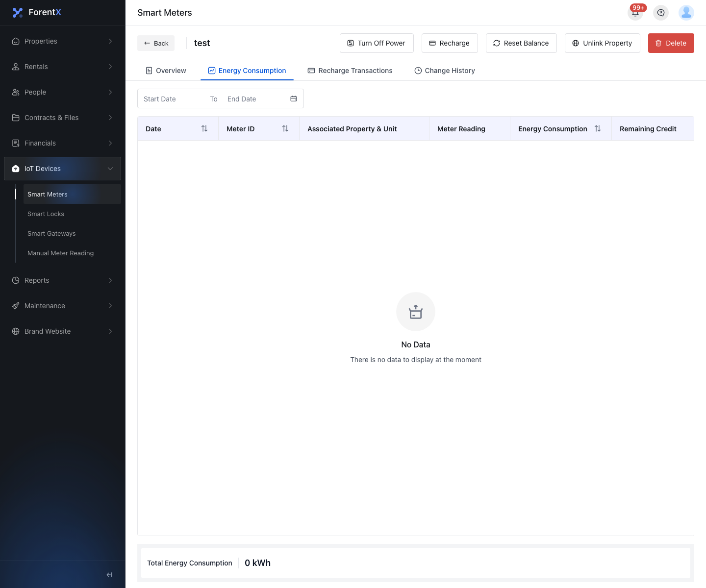Expand the Properties sidebar menu
The height and width of the screenshot is (588, 706).
pyautogui.click(x=62, y=41)
